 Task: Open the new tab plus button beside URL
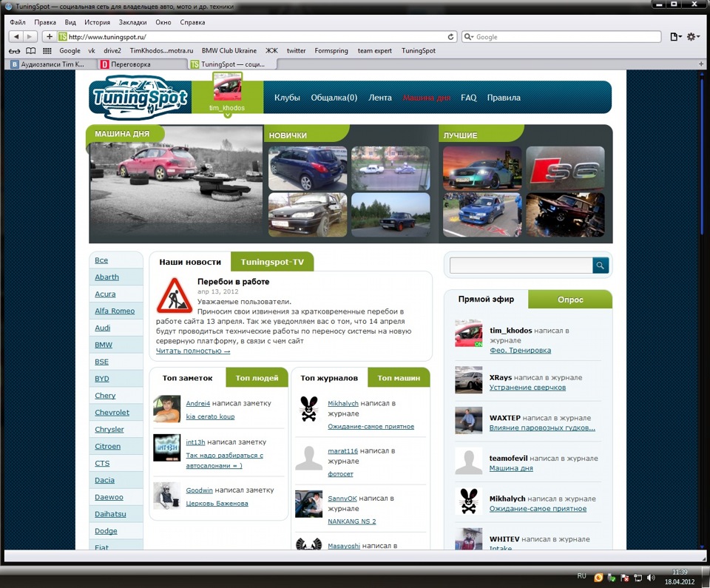pos(50,37)
